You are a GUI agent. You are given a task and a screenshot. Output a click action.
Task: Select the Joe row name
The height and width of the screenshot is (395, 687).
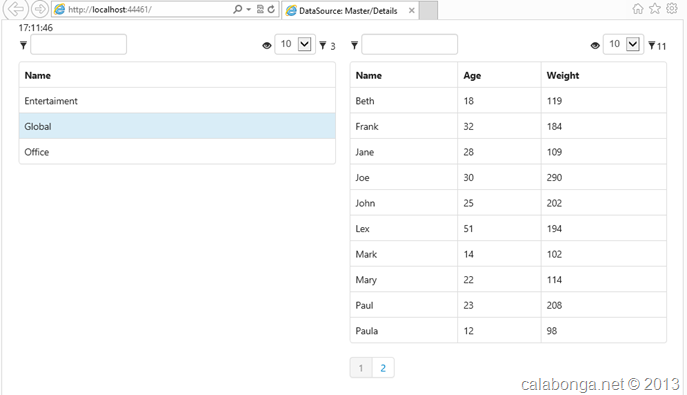point(362,177)
